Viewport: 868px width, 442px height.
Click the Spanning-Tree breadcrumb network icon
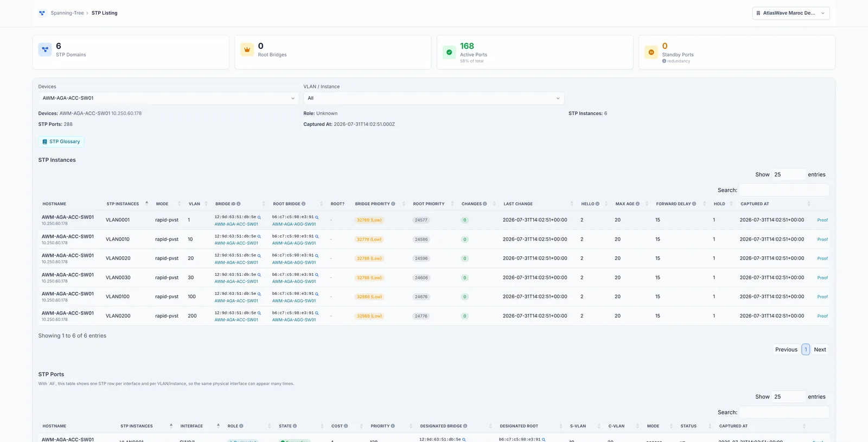[42, 13]
